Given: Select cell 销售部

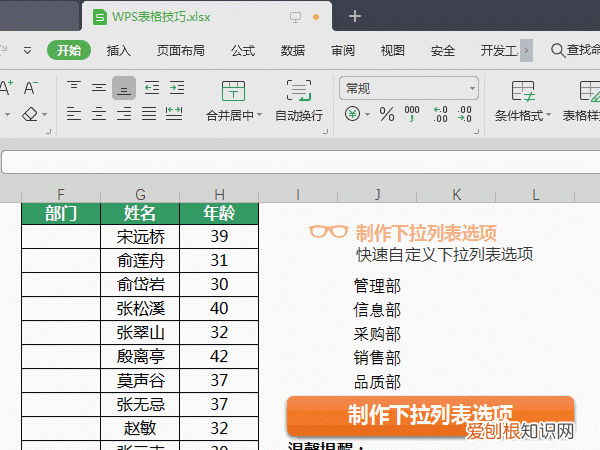Looking at the screenshot, I should coord(377,358).
